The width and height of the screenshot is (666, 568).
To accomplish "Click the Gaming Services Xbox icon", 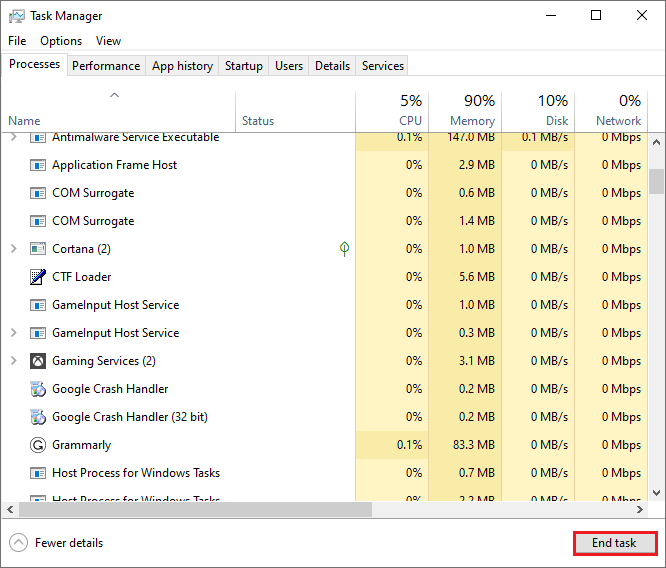I will click(x=38, y=361).
